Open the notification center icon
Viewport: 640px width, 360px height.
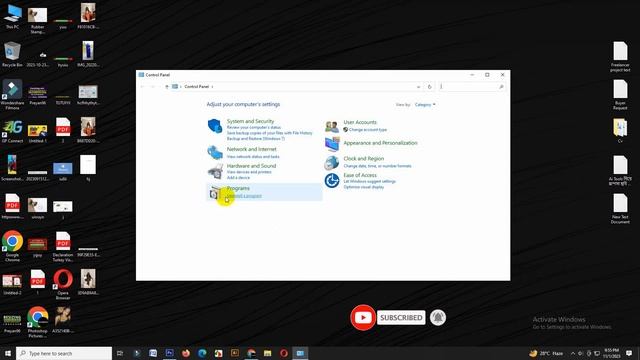point(629,353)
